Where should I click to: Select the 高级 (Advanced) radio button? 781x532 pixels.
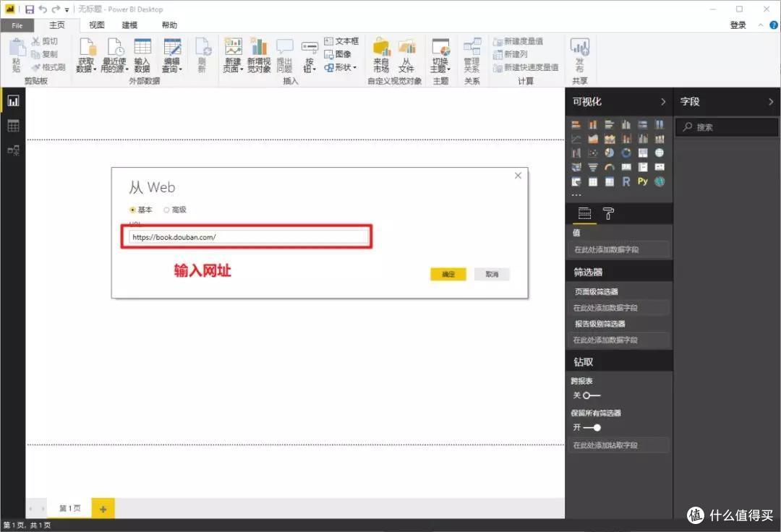tap(166, 210)
